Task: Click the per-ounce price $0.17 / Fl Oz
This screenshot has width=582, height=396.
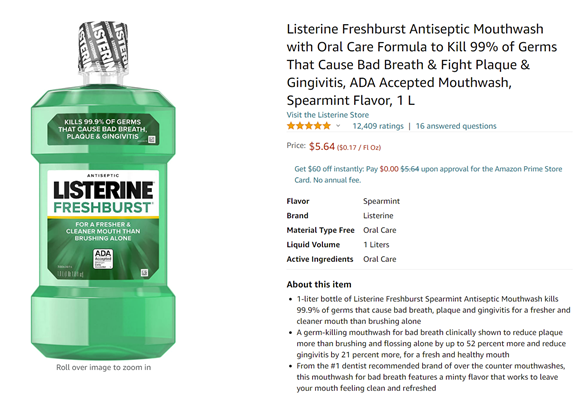Action: pyautogui.click(x=359, y=148)
